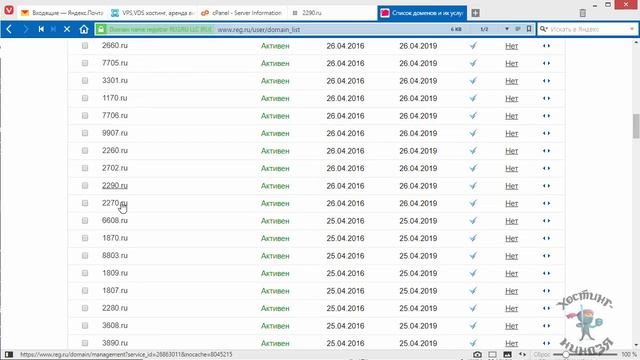
Task: Select the Список доменов tab
Action: tap(422, 13)
